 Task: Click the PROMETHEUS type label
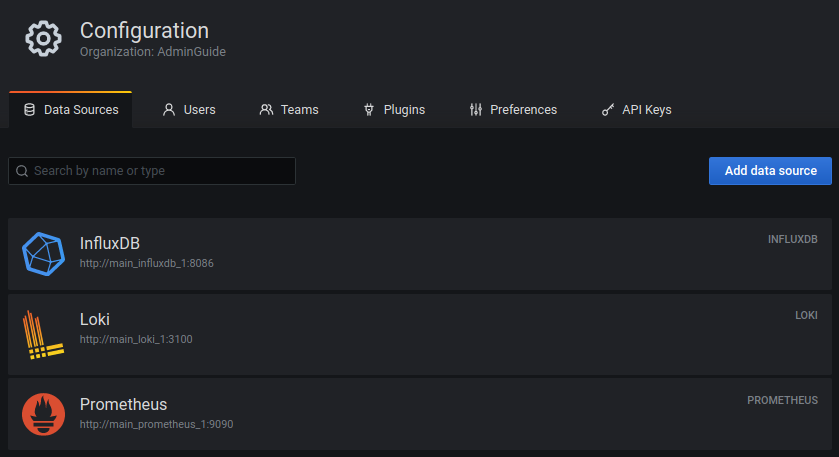click(782, 400)
